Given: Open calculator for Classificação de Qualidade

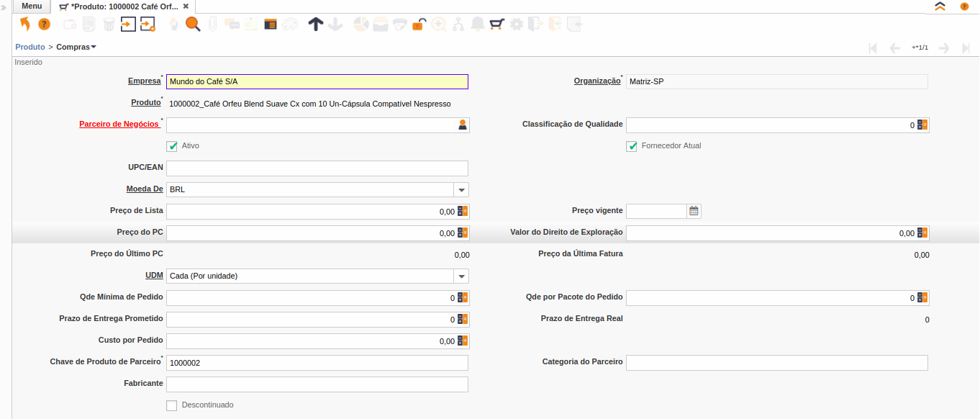Looking at the screenshot, I should (x=922, y=125).
